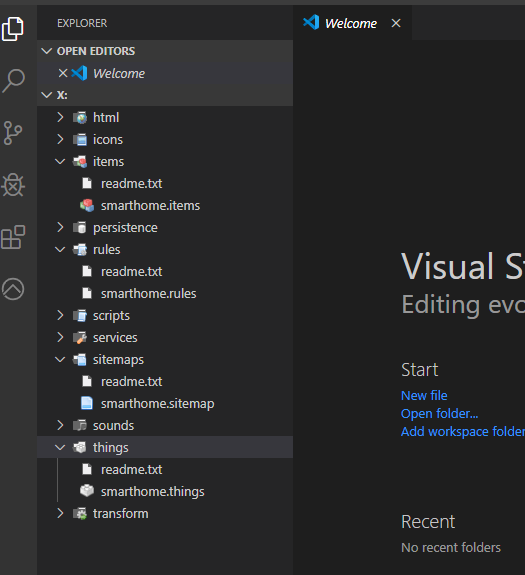The height and width of the screenshot is (575, 525).
Task: Select the persistence folder label
Action: [125, 228]
